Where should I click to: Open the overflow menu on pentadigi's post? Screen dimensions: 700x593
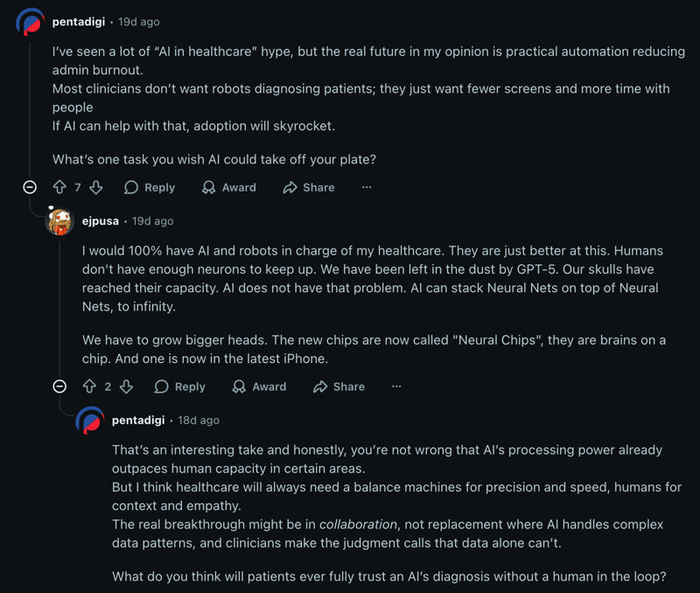pyautogui.click(x=367, y=187)
